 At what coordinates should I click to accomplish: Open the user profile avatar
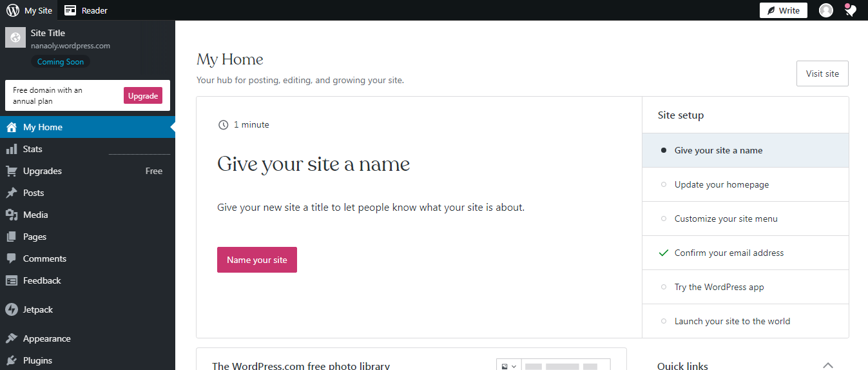click(x=825, y=10)
